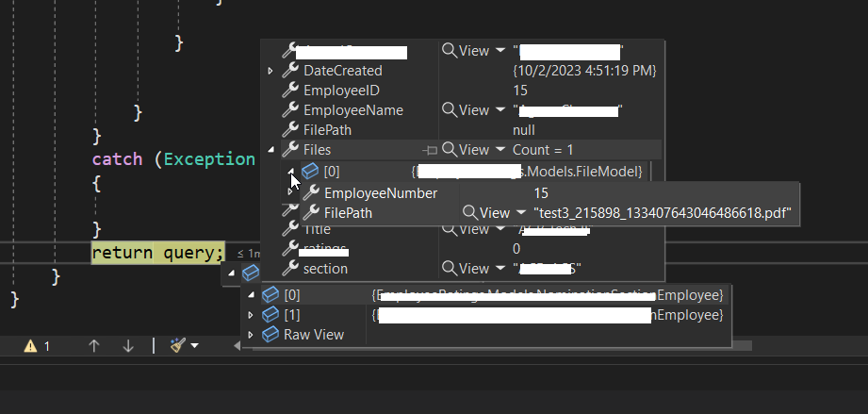Click the warning triangle icon in status bar
The height and width of the screenshot is (414, 868).
30,346
